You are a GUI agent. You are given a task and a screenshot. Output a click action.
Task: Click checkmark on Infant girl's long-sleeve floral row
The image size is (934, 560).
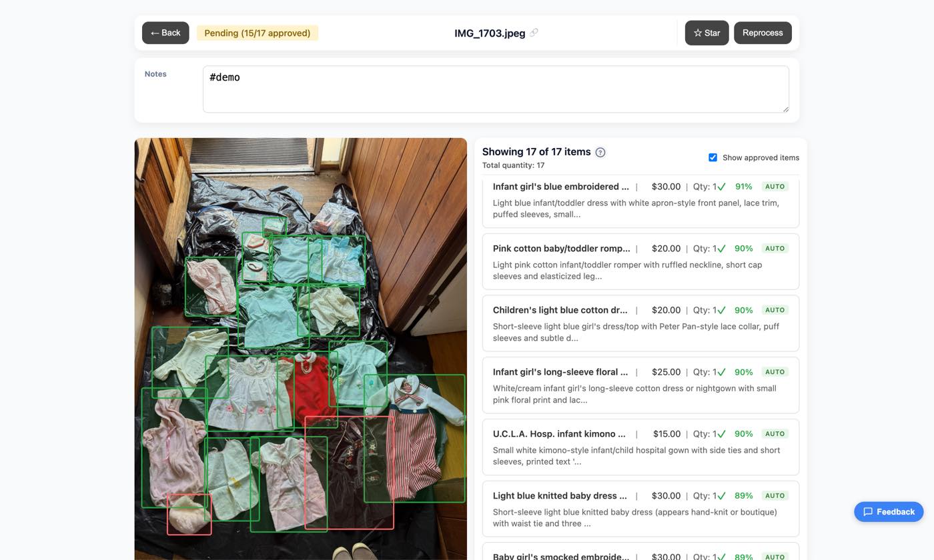click(721, 372)
